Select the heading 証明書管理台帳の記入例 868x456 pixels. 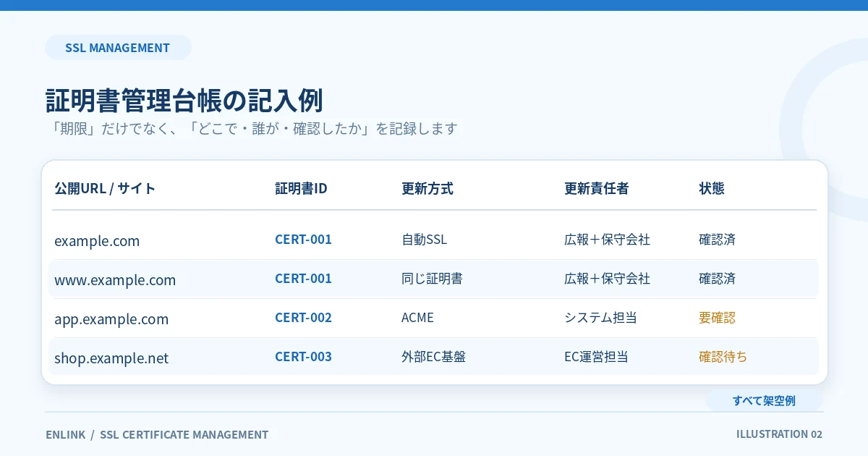184,101
